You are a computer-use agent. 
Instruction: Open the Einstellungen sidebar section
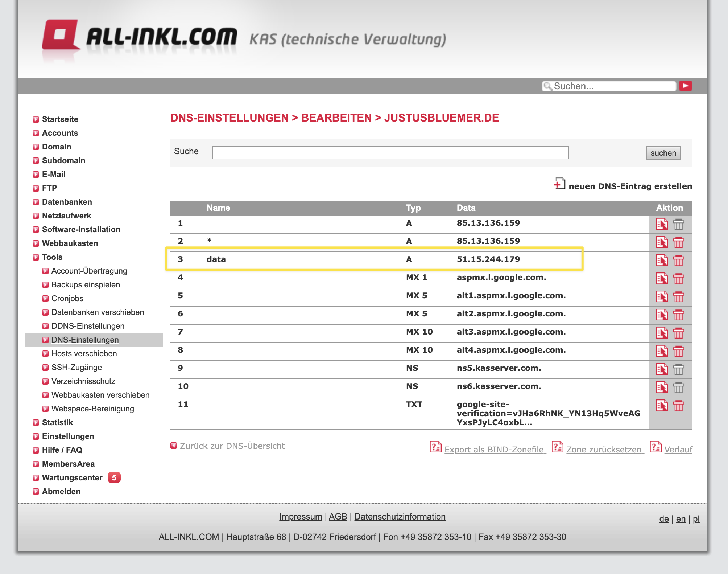coord(68,436)
